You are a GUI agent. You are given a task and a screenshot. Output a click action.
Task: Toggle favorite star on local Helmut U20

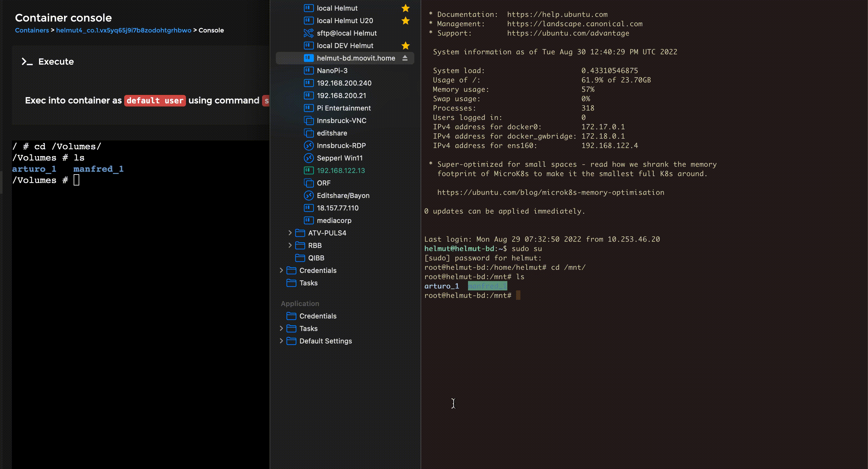(x=405, y=21)
